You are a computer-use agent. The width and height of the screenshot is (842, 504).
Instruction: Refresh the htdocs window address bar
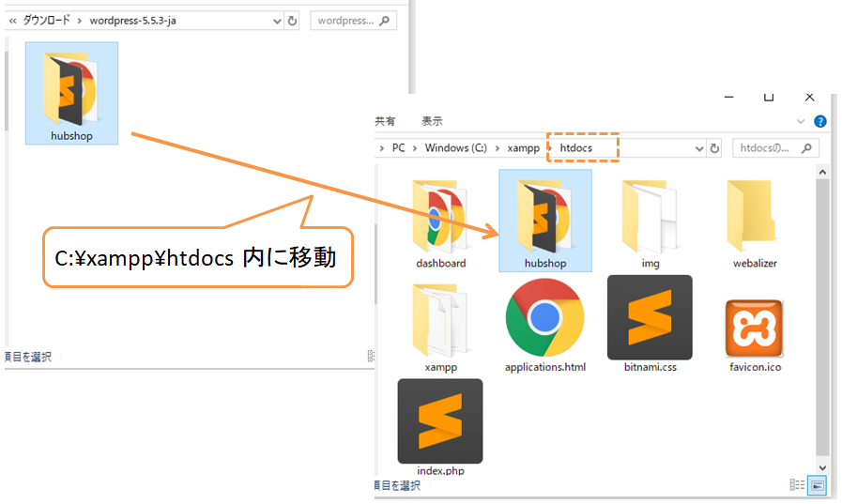click(714, 148)
